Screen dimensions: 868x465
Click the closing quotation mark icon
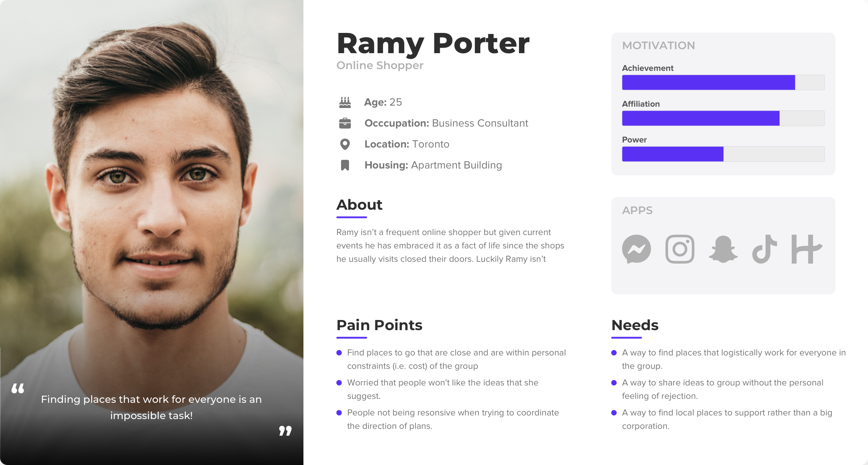click(x=285, y=431)
